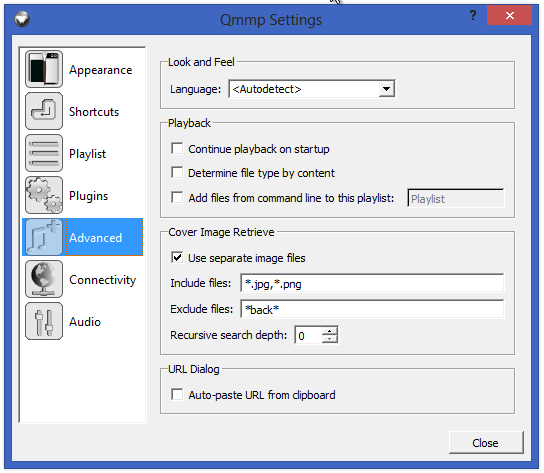The image size is (544, 473).
Task: Click the Qmmp app icon in title bar
Action: 22,19
